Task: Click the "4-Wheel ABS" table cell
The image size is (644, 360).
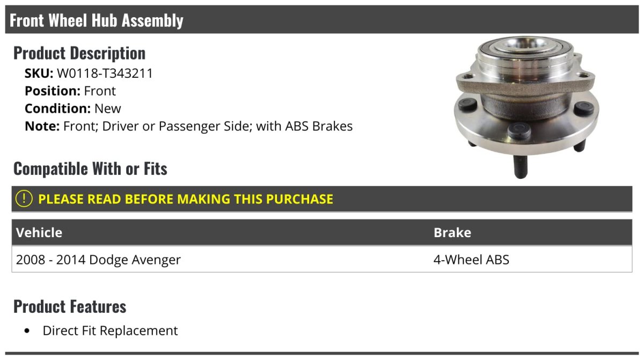Action: click(x=471, y=260)
